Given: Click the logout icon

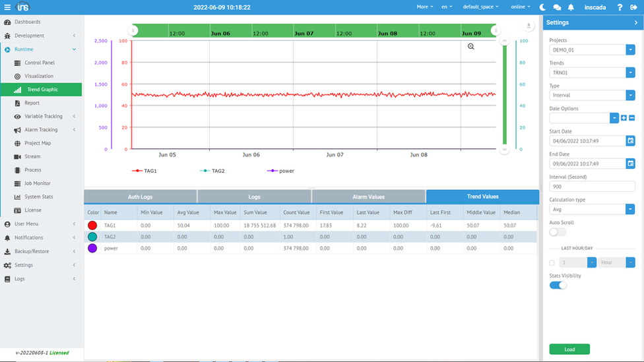Looking at the screenshot, I should 633,7.
